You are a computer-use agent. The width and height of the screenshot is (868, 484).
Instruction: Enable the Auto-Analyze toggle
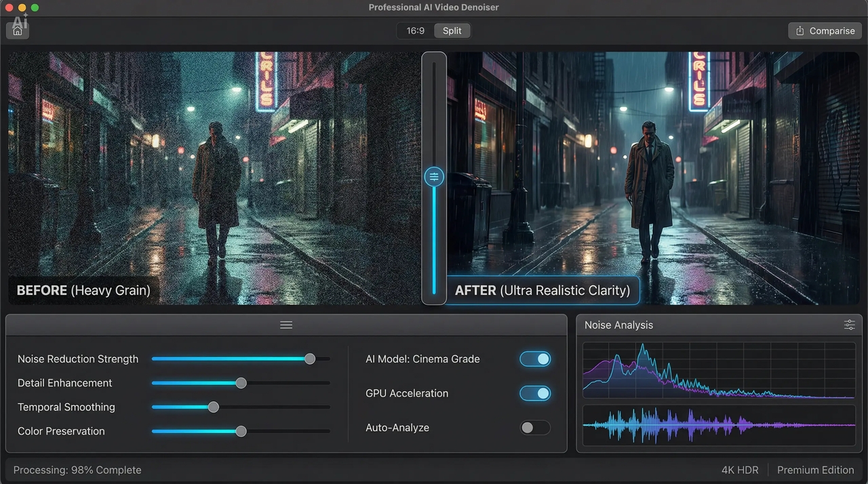tap(535, 428)
